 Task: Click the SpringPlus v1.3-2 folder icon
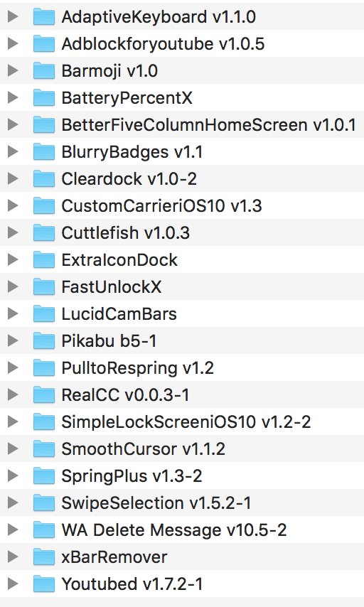click(44, 476)
